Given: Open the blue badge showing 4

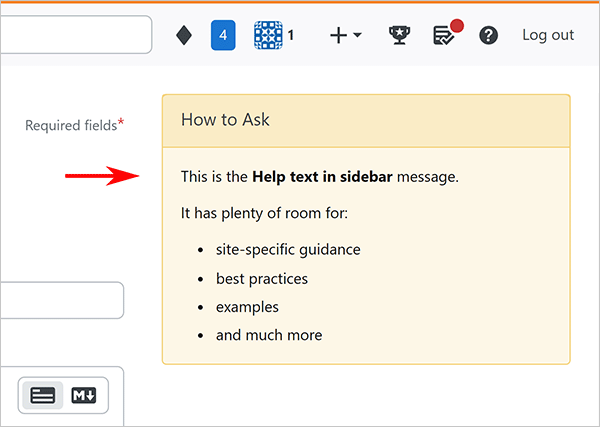Looking at the screenshot, I should tap(223, 35).
